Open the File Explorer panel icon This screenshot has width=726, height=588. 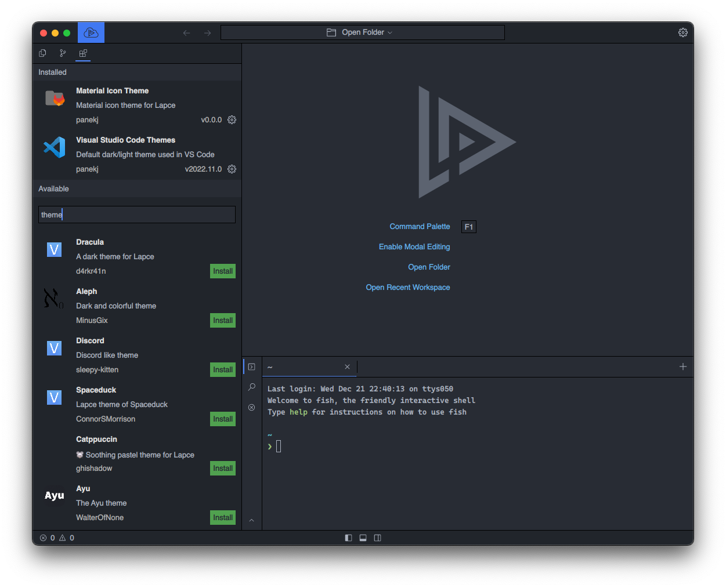(42, 53)
